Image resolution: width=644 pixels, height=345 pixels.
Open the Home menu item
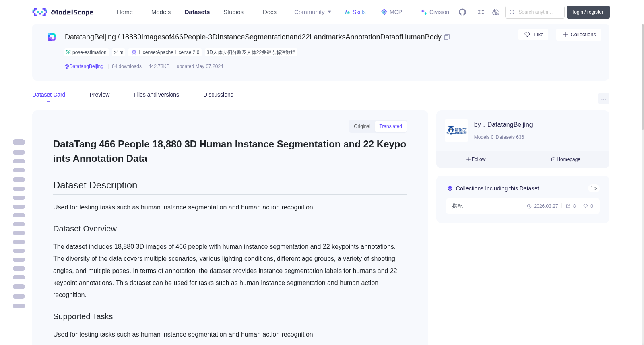coord(125,12)
